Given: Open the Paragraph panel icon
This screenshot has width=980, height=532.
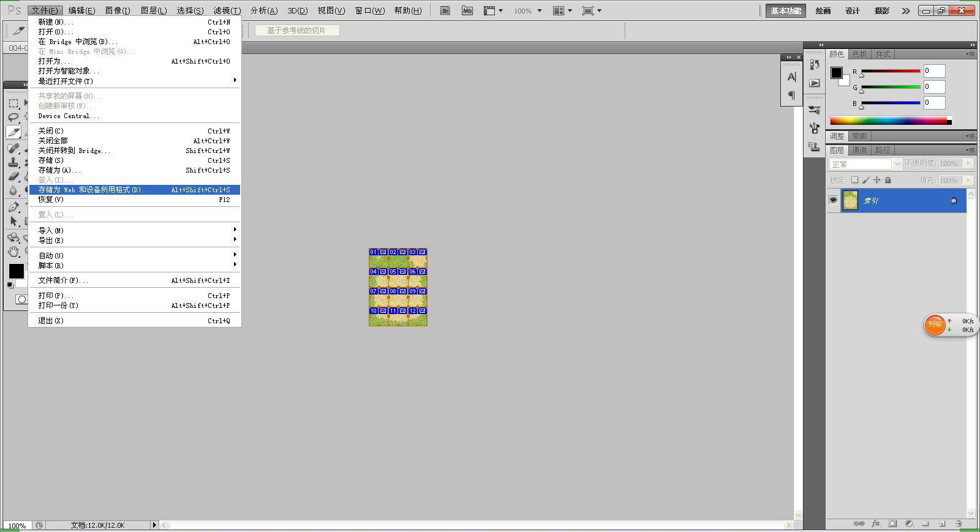Looking at the screenshot, I should [791, 95].
